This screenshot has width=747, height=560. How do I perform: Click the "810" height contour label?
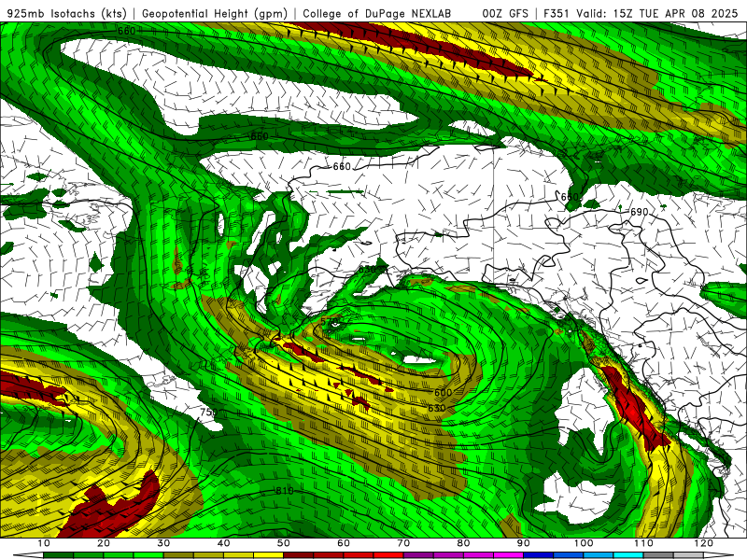pos(285,491)
